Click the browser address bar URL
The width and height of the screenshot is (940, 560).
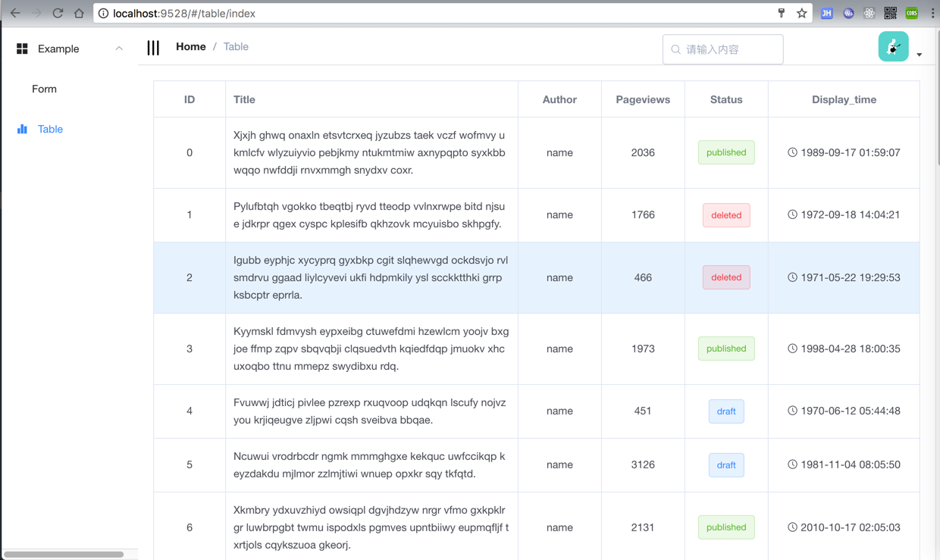pos(184,13)
